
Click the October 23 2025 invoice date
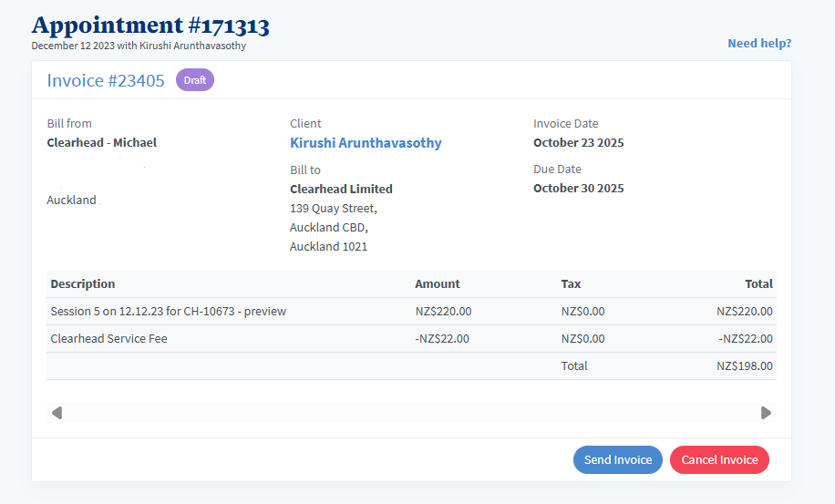(578, 143)
